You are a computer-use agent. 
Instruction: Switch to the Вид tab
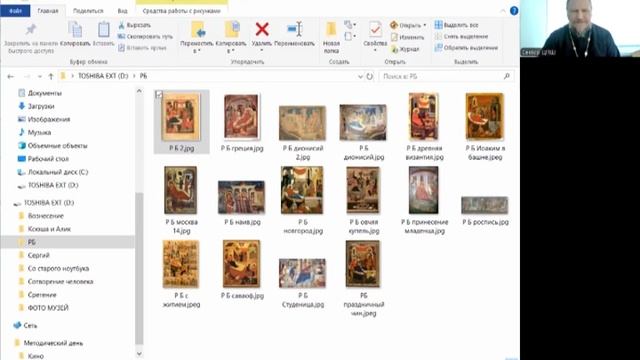pyautogui.click(x=122, y=11)
